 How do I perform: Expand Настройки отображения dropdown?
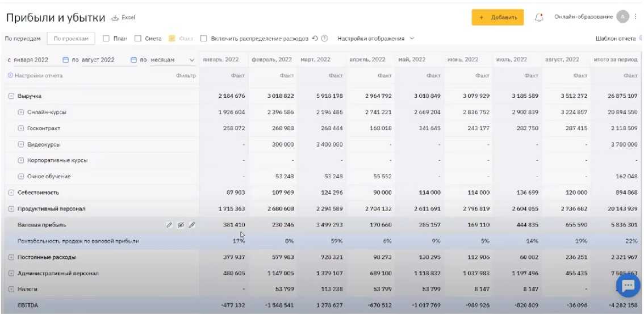[x=375, y=39]
